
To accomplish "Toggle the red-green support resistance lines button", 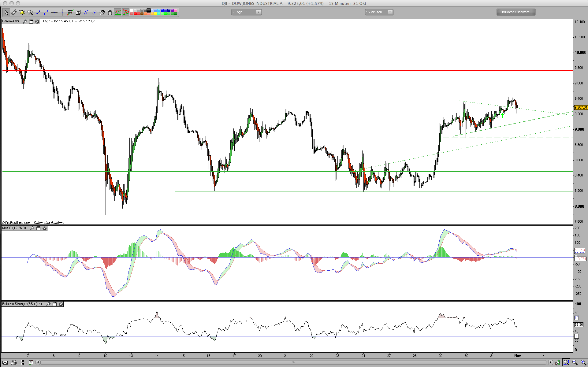I will 118,12.
